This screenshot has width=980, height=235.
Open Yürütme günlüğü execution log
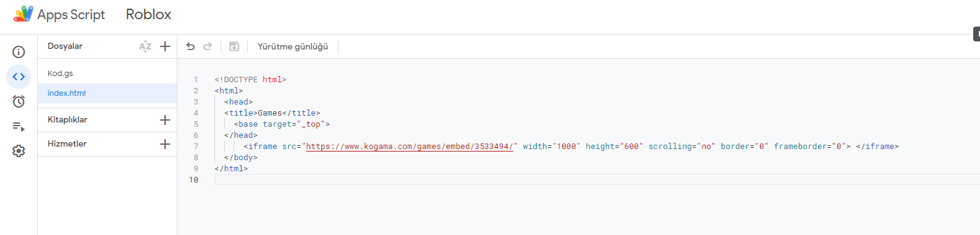293,46
